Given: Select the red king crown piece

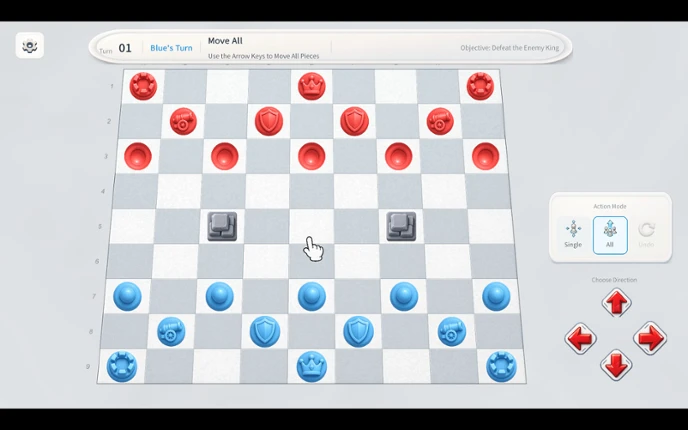Looking at the screenshot, I should (312, 86).
